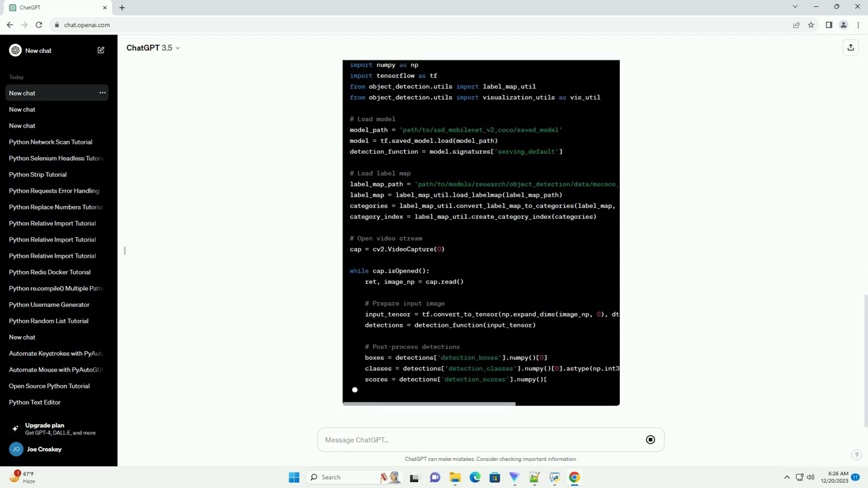Click Upgrade plan in the sidebar
The width and height of the screenshot is (868, 488).
(x=58, y=428)
